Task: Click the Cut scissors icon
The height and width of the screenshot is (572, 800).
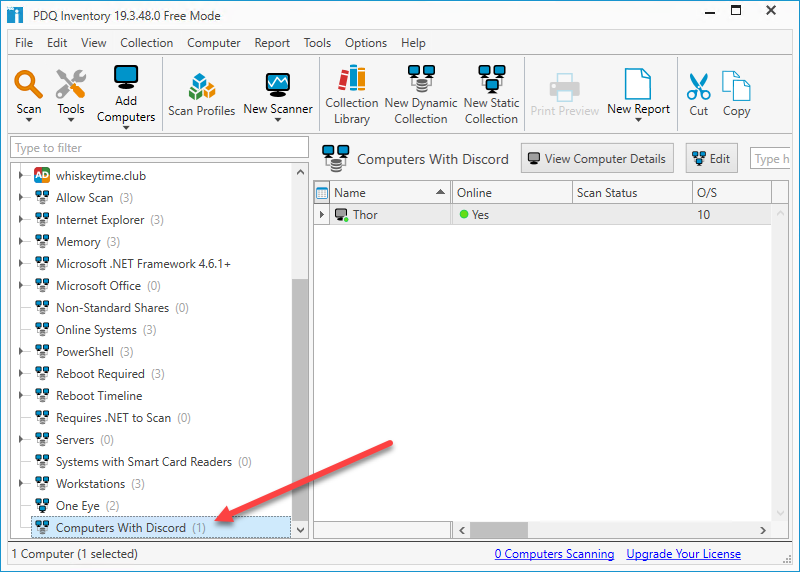Action: pyautogui.click(x=698, y=87)
